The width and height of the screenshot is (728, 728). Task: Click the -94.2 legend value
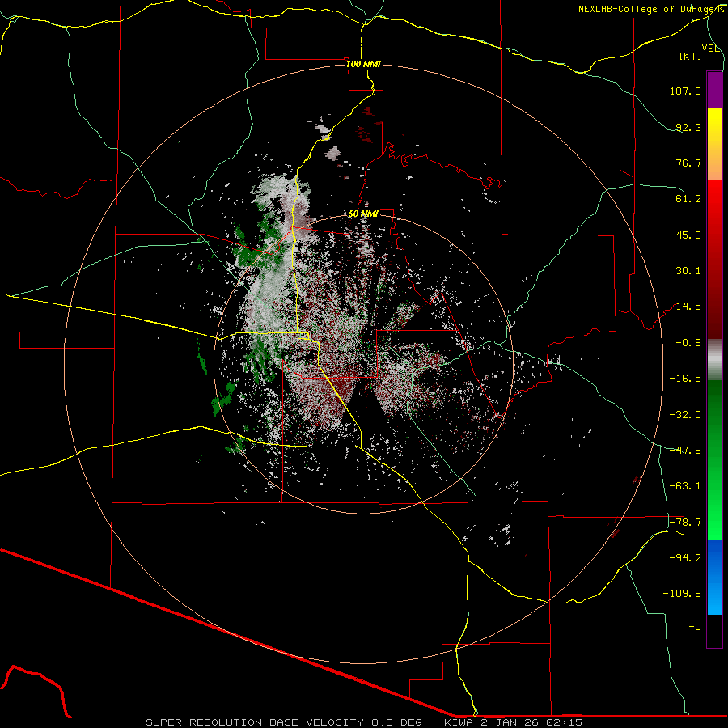[685, 558]
